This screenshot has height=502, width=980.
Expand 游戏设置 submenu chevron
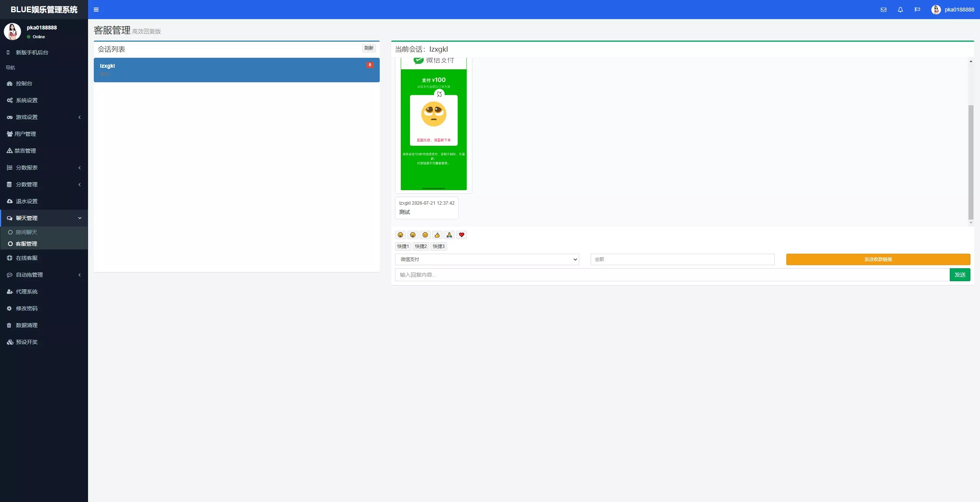point(80,117)
